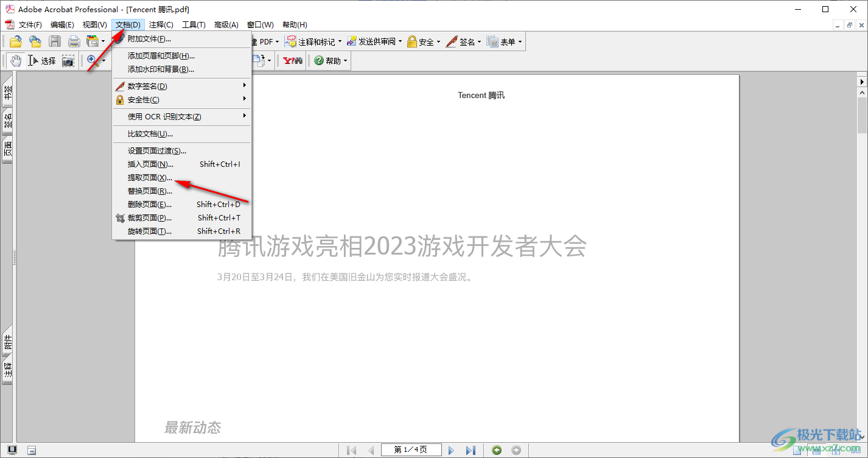This screenshot has height=458, width=868.
Task: Click the Open file folder icon
Action: coord(15,41)
